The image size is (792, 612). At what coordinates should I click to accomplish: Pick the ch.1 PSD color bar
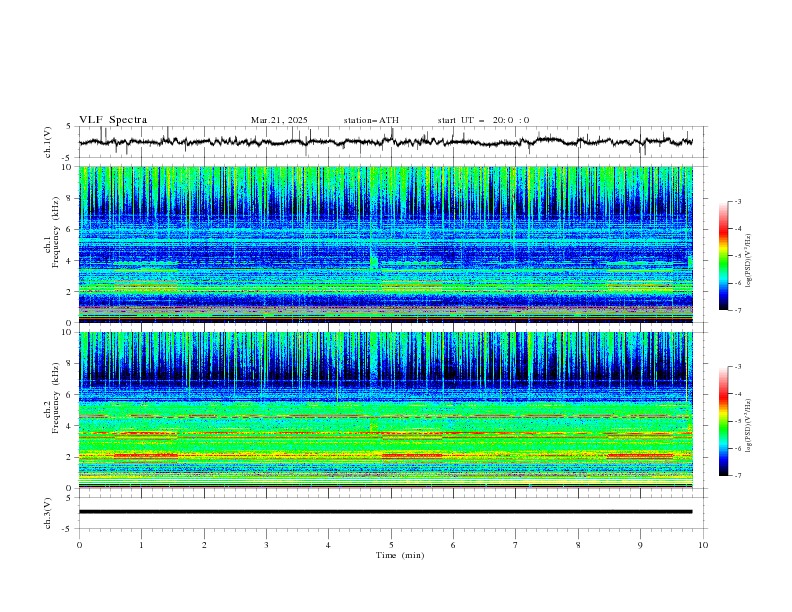coord(723,255)
